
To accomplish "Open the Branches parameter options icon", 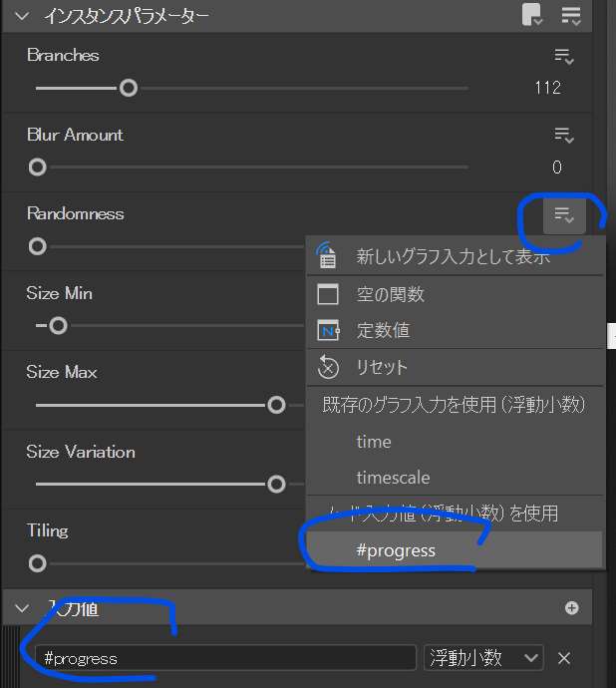I will (x=564, y=56).
